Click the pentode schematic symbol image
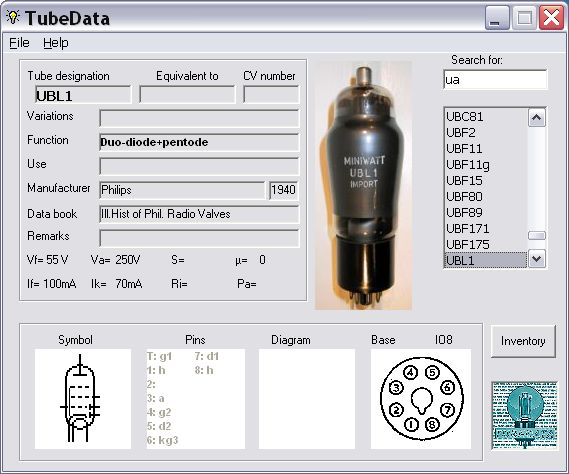The image size is (569, 474). point(83,399)
